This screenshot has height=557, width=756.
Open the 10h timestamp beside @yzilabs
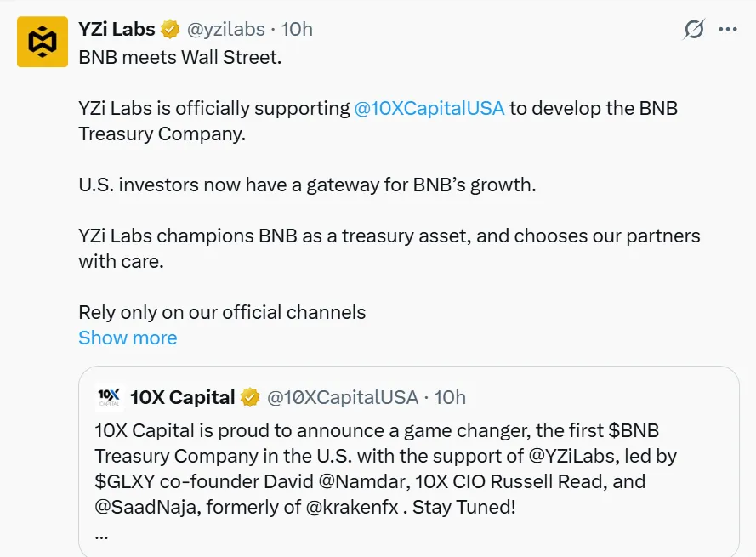pyautogui.click(x=297, y=30)
